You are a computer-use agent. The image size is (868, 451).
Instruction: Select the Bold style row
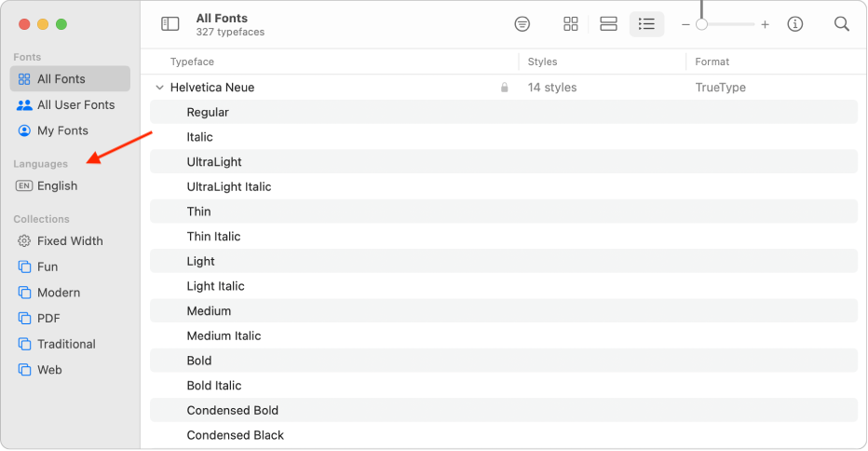point(504,361)
